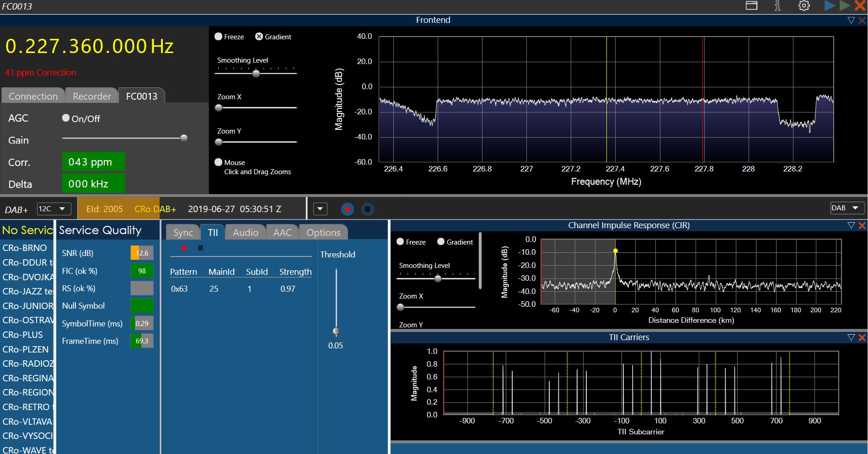Select CRo-JUNIOR service from list

[x=28, y=306]
